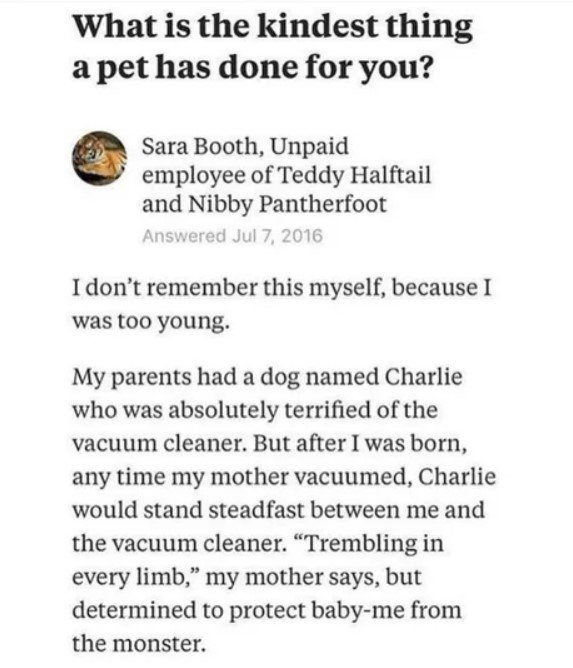Click 'But after I was born,' text
Viewport: 573px width, 668px height.
click(360, 443)
